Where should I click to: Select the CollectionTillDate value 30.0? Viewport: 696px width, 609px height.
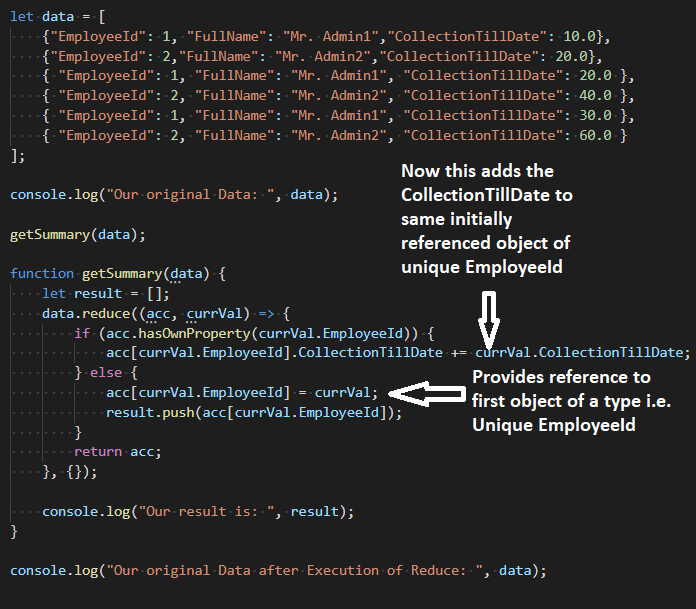pos(595,115)
